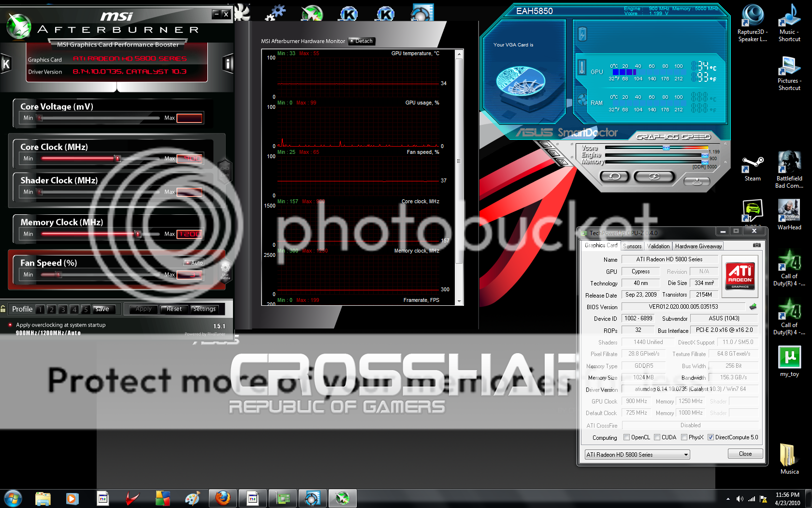The image size is (812, 508).
Task: Click SmartDoctor lightning apply button
Action: (x=654, y=177)
